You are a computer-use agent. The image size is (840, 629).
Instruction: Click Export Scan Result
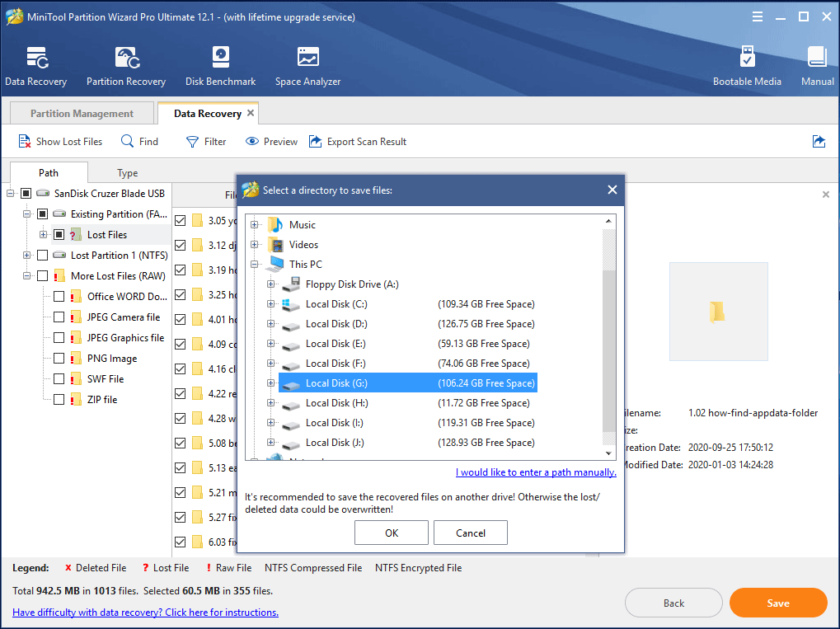point(358,142)
